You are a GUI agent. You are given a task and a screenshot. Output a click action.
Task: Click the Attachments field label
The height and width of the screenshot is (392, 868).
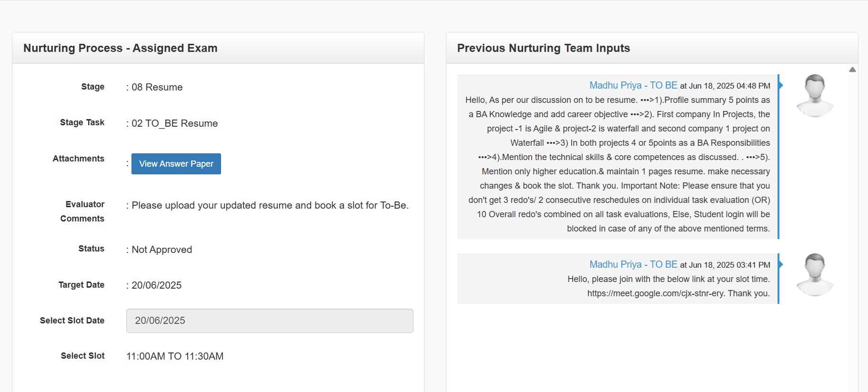[78, 159]
